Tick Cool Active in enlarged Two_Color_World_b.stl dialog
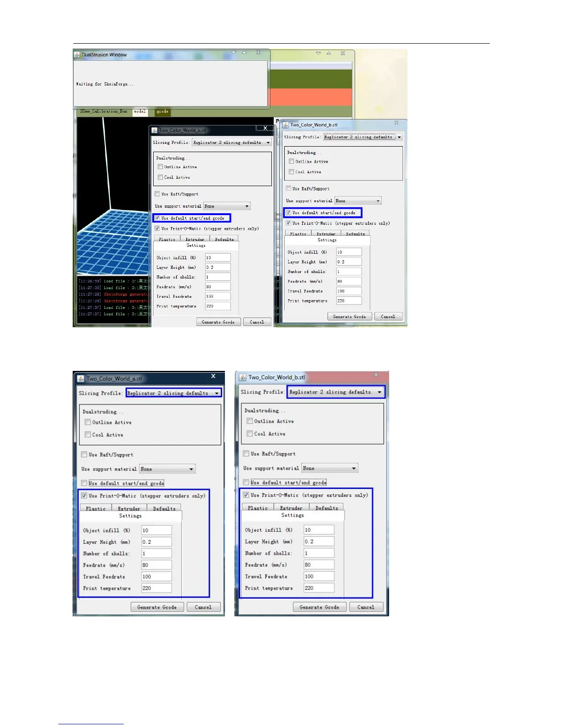Image resolution: width=563 pixels, height=728 pixels. tap(250, 433)
